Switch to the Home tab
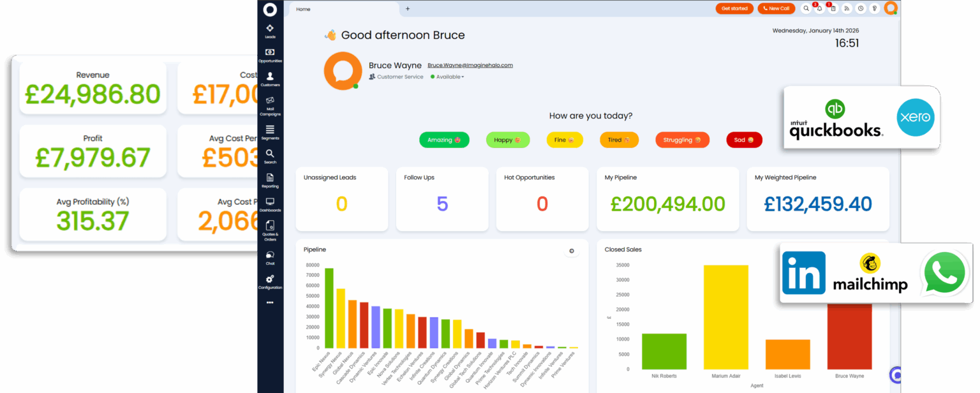The width and height of the screenshot is (980, 393). pyautogui.click(x=304, y=9)
